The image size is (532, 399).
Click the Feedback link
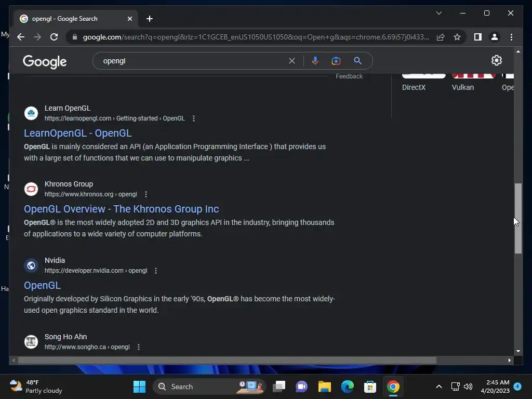349,76
